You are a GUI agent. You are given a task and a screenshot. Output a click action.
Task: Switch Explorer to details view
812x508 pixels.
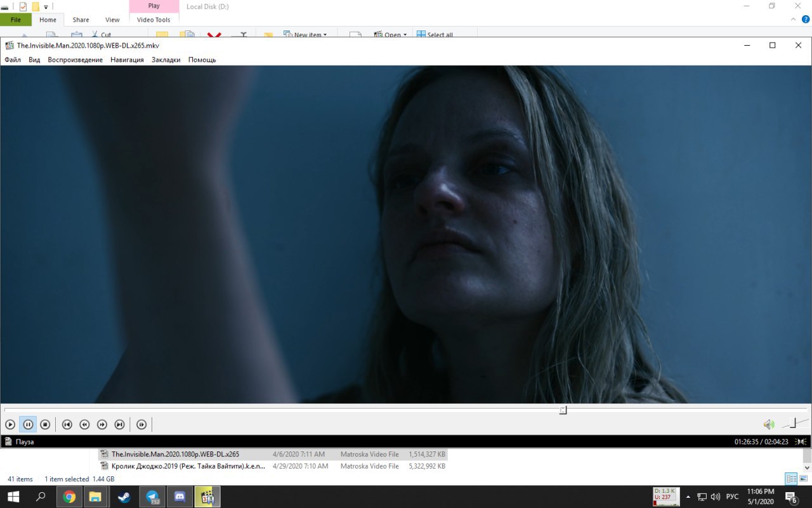tap(791, 479)
